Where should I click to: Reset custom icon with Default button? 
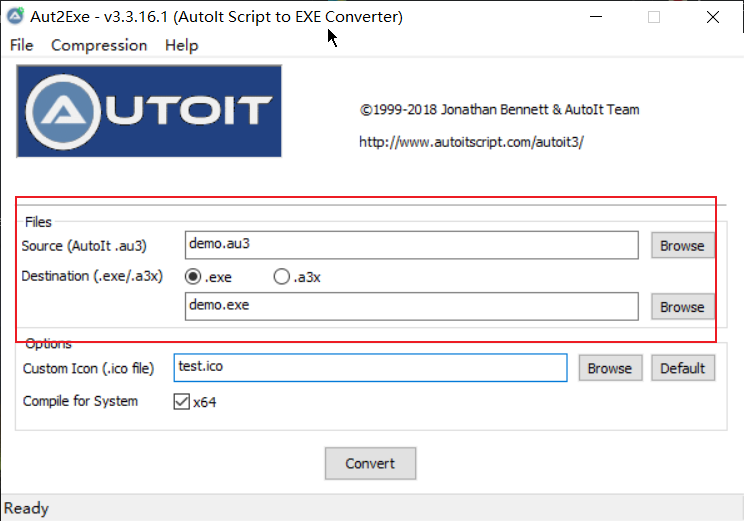[683, 368]
